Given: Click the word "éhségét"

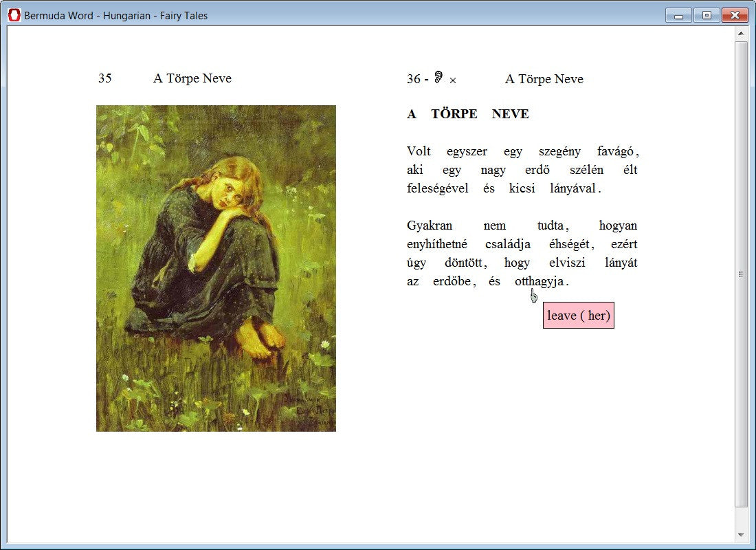Looking at the screenshot, I should [x=569, y=244].
